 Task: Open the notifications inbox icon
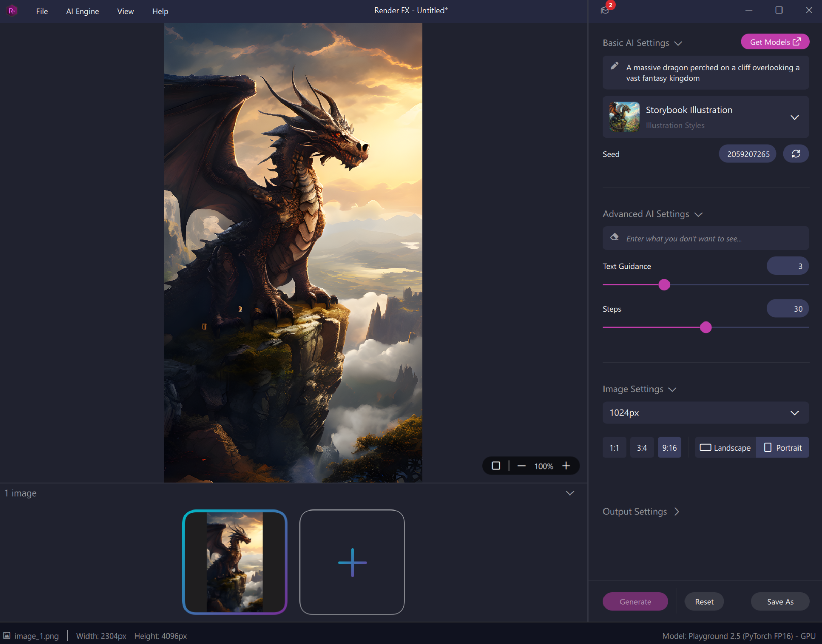point(605,10)
